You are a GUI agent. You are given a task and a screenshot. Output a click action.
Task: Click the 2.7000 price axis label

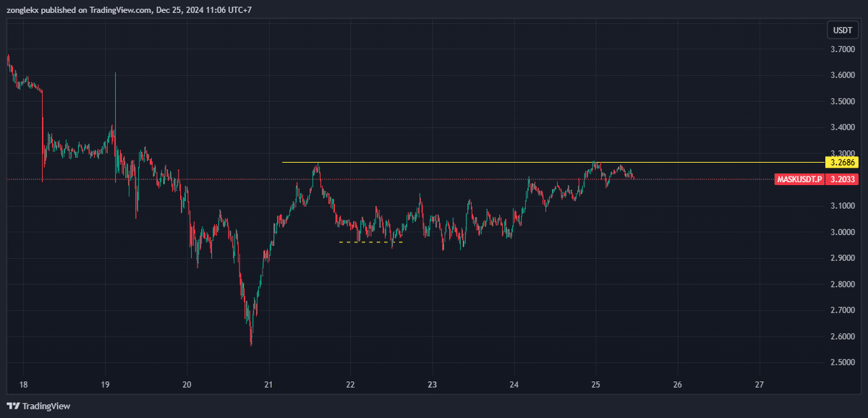[843, 310]
